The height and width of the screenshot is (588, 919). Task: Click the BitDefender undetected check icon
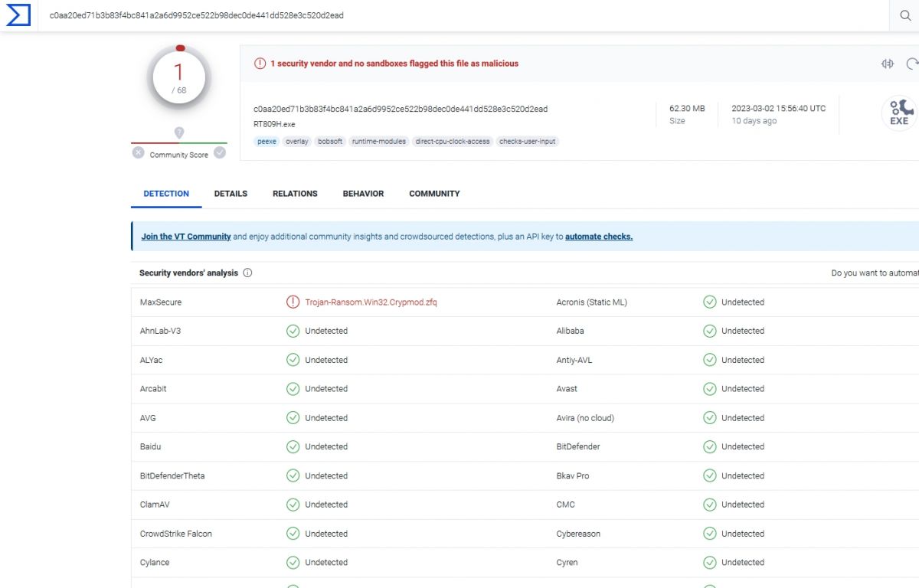click(710, 446)
